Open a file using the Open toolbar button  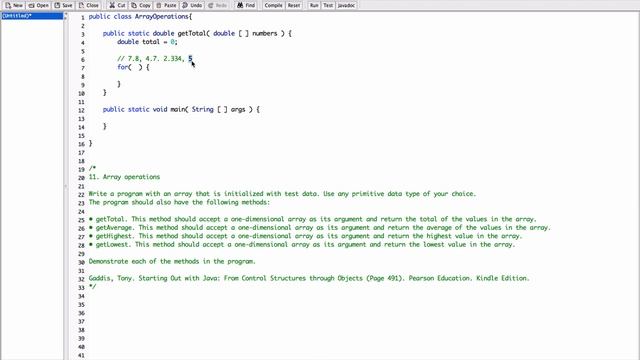[38, 5]
